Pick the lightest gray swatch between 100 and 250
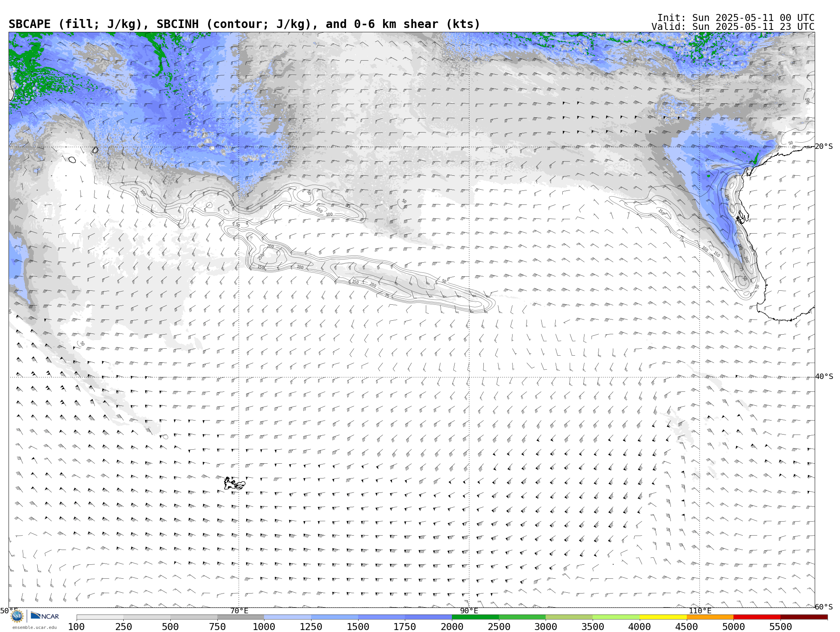 [100, 617]
